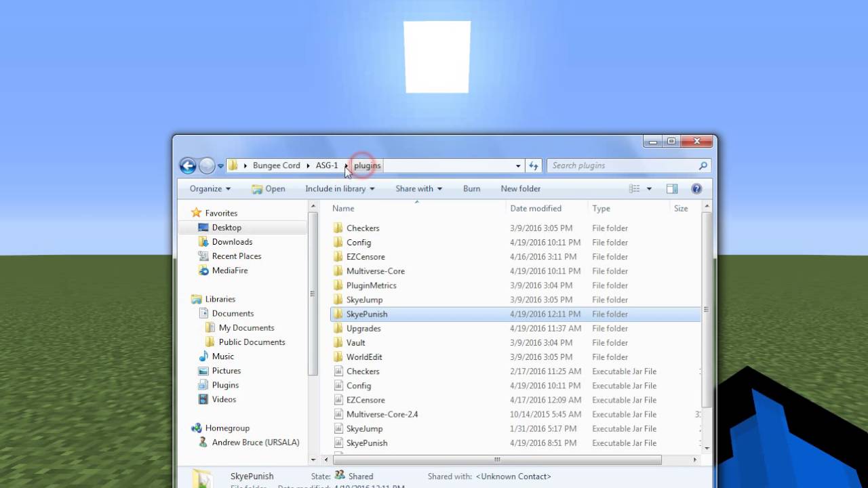Toggle the preview pane

tap(672, 188)
